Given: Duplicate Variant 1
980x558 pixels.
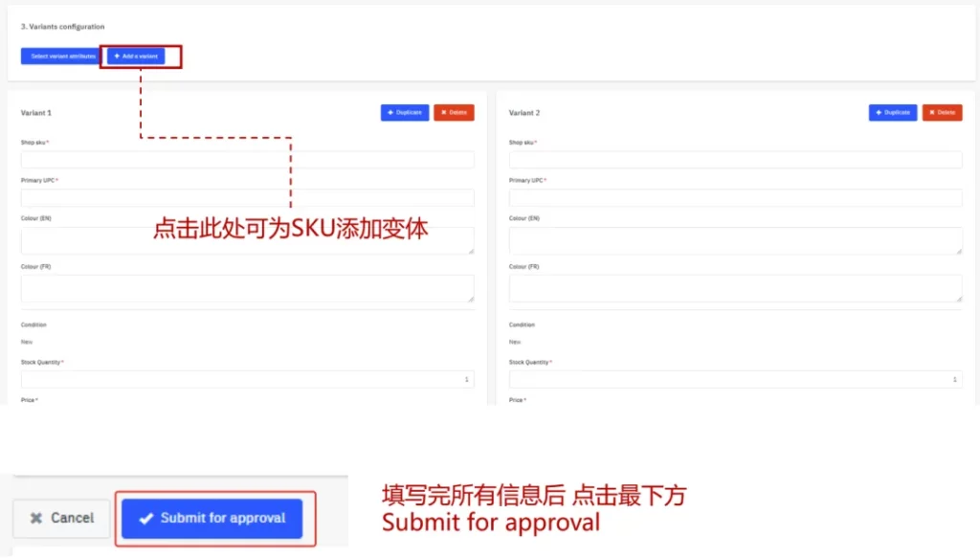Looking at the screenshot, I should point(405,113).
